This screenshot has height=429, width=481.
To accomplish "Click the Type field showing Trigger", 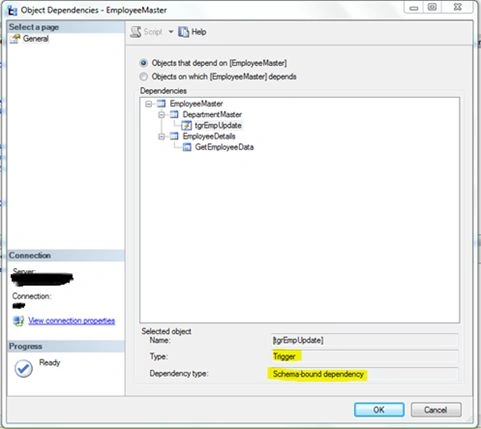I will click(x=365, y=356).
